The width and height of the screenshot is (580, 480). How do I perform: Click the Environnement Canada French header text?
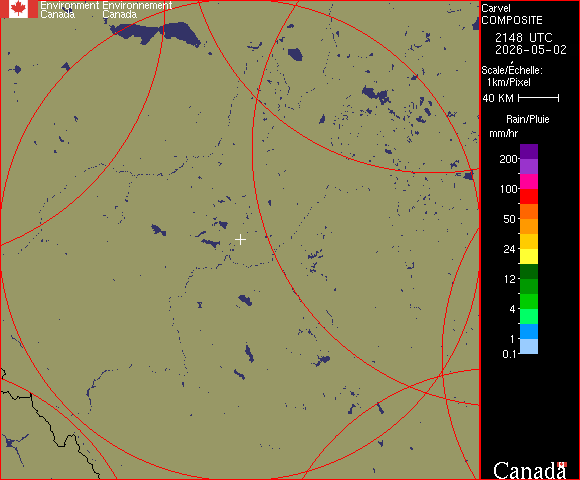[x=137, y=10]
